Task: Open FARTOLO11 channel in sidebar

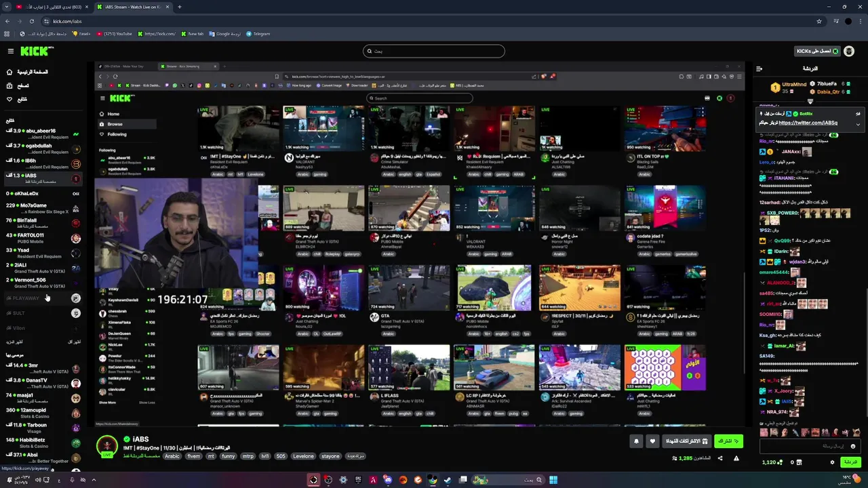Action: (42, 238)
